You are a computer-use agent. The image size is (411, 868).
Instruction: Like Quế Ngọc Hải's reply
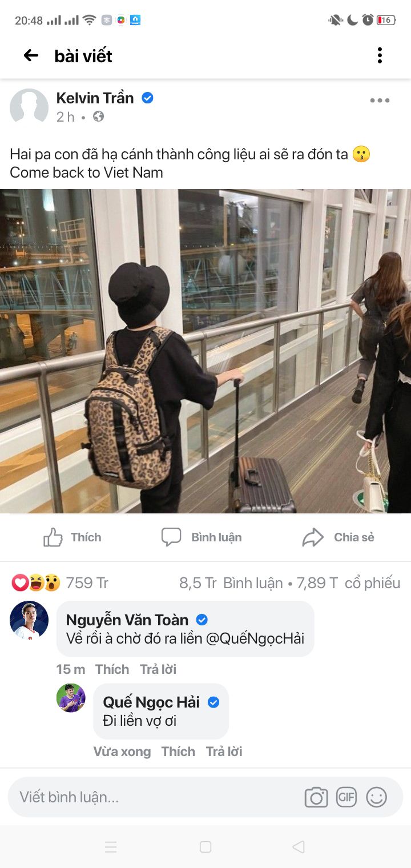pyautogui.click(x=178, y=752)
